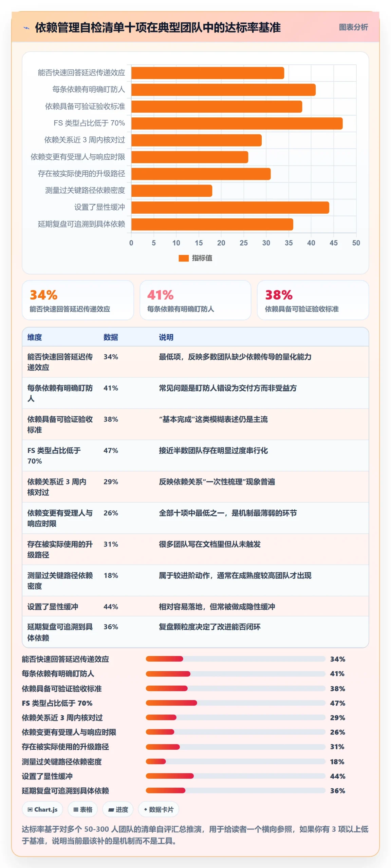Click chart axis label 50
The height and width of the screenshot is (868, 391).
point(356,243)
